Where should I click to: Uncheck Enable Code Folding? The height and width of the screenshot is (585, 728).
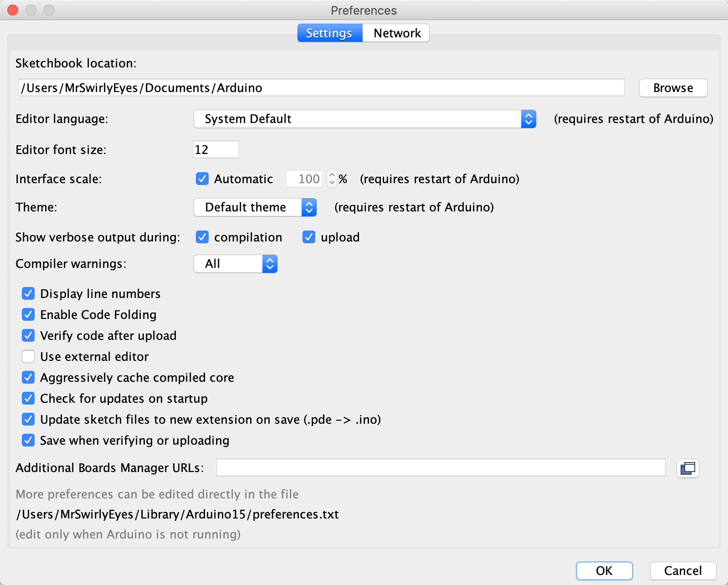tap(28, 314)
